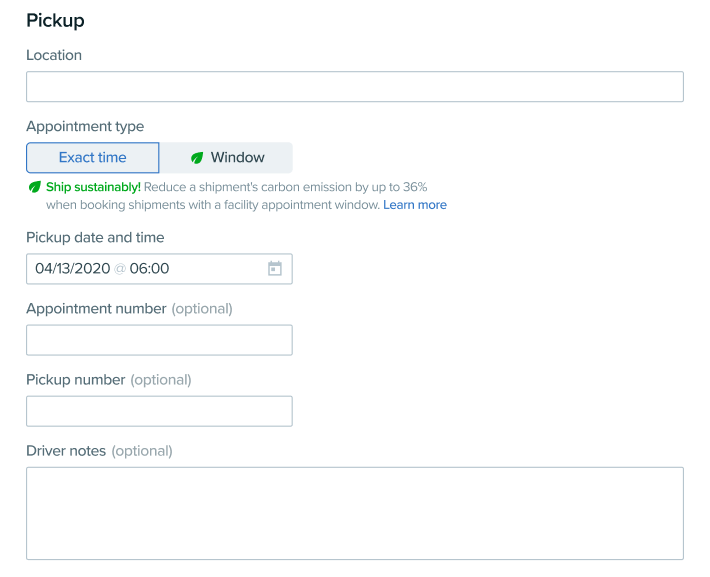Open the Learn more link

pyautogui.click(x=415, y=205)
